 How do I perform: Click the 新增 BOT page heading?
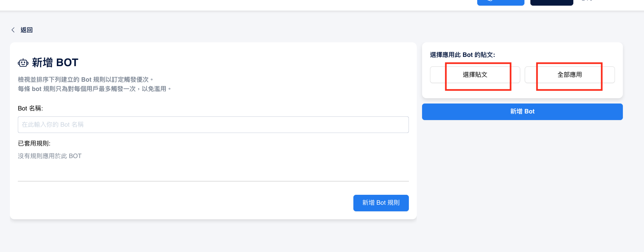(55, 63)
